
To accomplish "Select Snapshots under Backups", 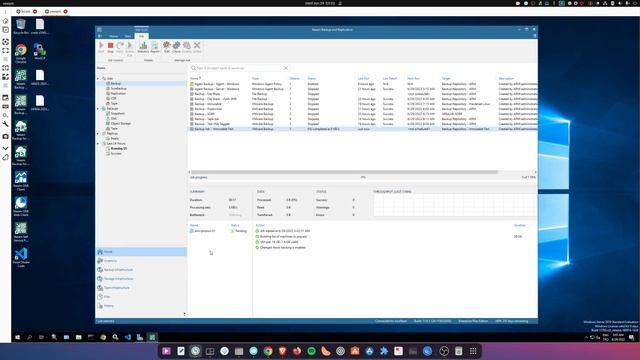I will (118, 113).
